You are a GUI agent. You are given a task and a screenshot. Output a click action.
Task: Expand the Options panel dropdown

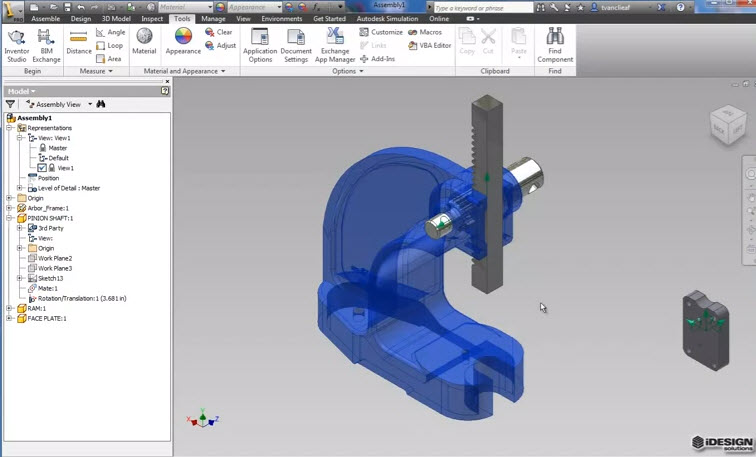(348, 71)
